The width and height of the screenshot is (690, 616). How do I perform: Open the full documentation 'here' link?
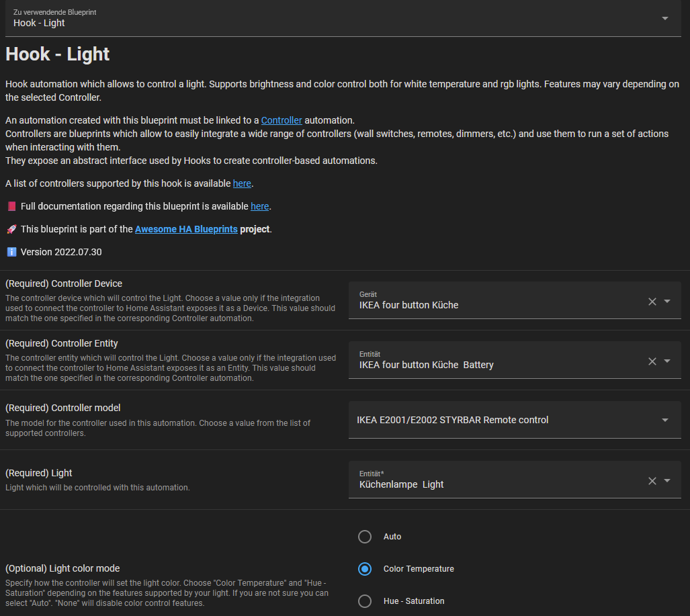point(259,206)
